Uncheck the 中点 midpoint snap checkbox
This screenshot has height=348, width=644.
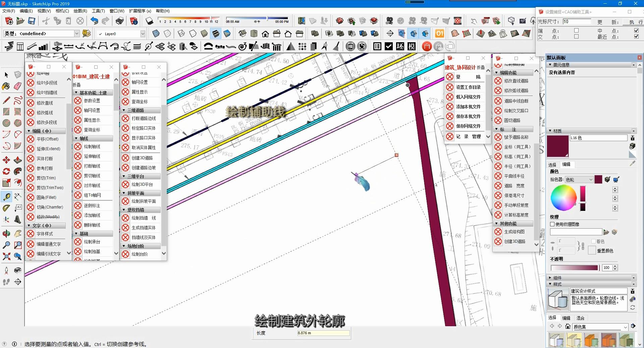636,31
